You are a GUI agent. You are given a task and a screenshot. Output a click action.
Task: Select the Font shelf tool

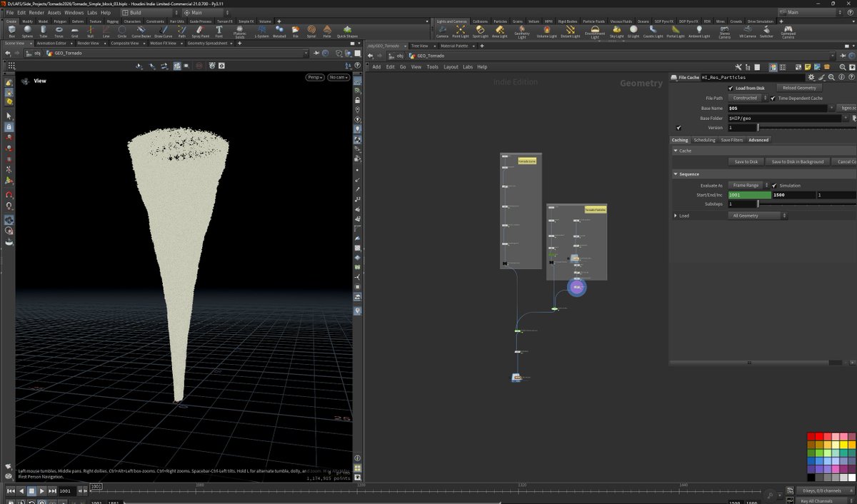pyautogui.click(x=219, y=31)
